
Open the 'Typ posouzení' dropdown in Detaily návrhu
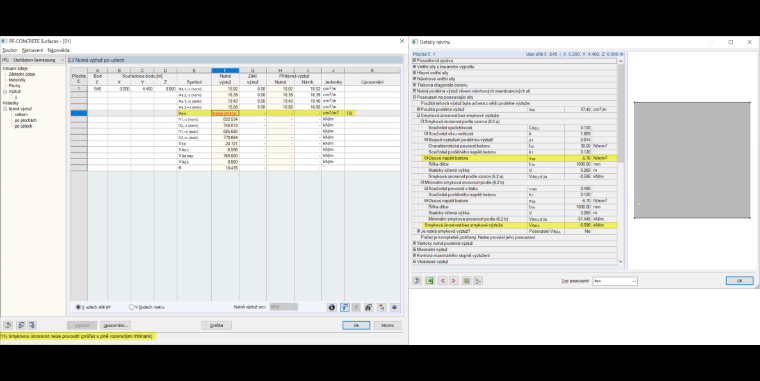point(615,281)
